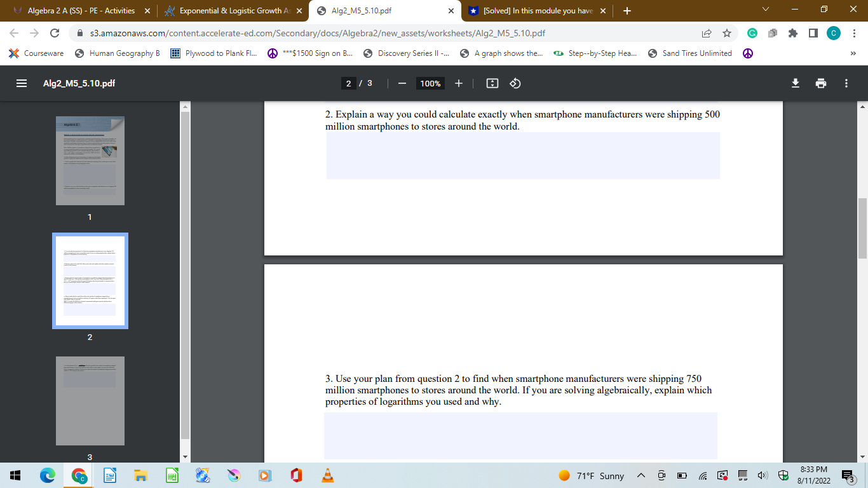Close the Exponential & Logistic Growth tab
The image size is (868, 488).
(299, 11)
